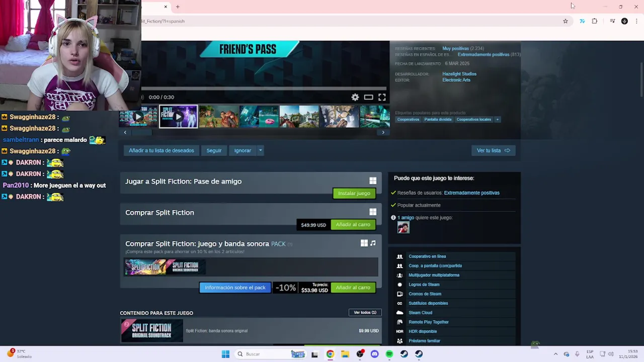Click Añadir a tu lista de deseados
Screen dimensions: 644x362
pos(162,150)
